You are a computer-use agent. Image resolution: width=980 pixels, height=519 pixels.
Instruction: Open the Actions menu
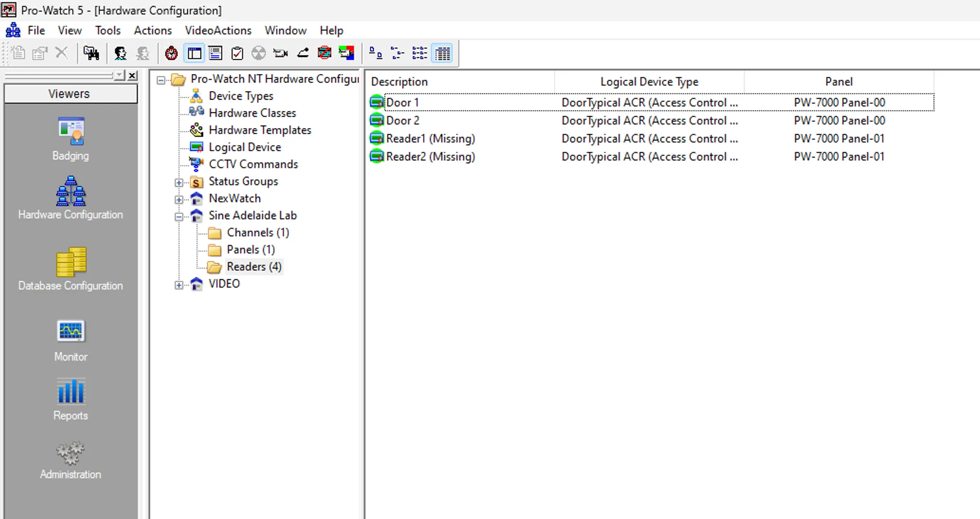point(153,30)
